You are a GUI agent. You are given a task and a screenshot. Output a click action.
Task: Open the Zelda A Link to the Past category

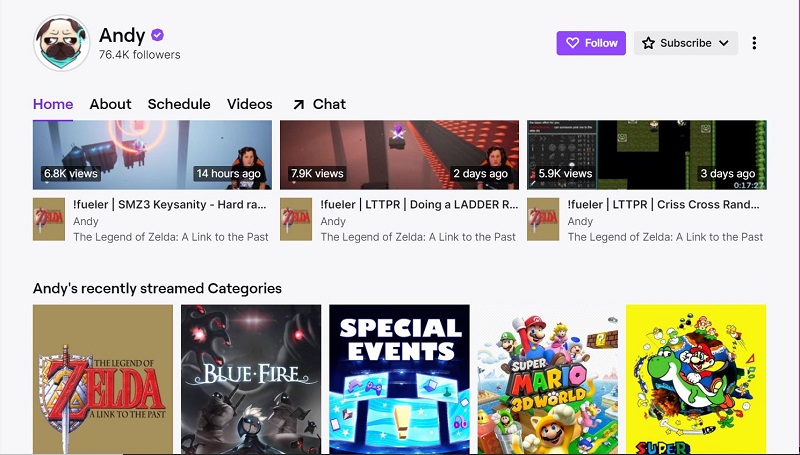pyautogui.click(x=103, y=379)
